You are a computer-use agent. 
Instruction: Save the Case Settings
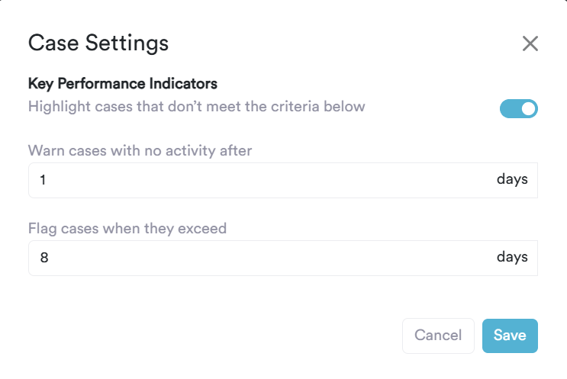[x=510, y=336]
